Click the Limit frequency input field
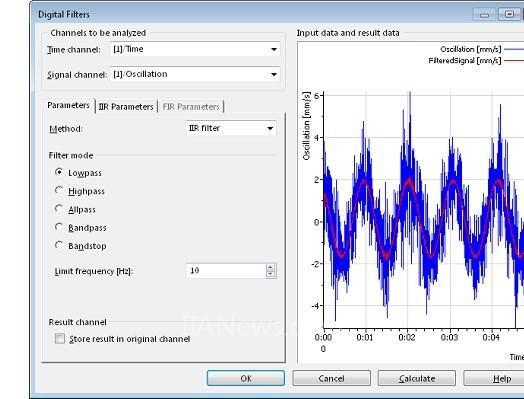The width and height of the screenshot is (524, 399). click(x=226, y=271)
